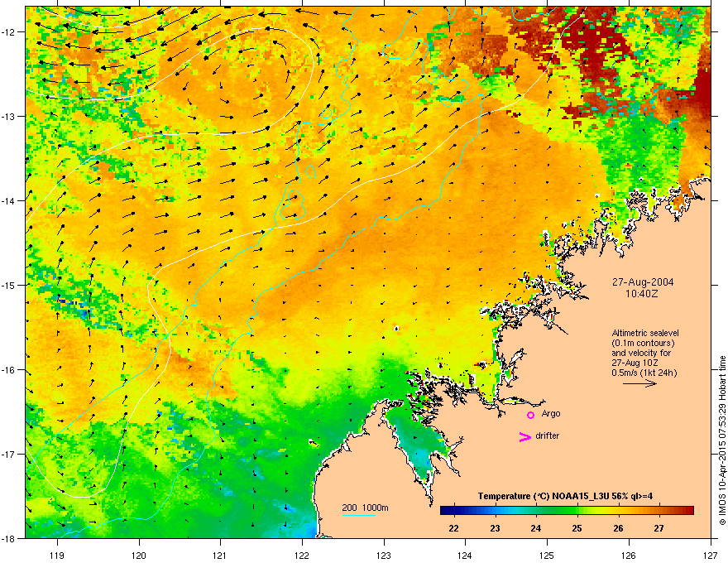The height and width of the screenshot is (563, 728).
Task: Click the magenta drifter arrow legend marker
Action: point(525,436)
